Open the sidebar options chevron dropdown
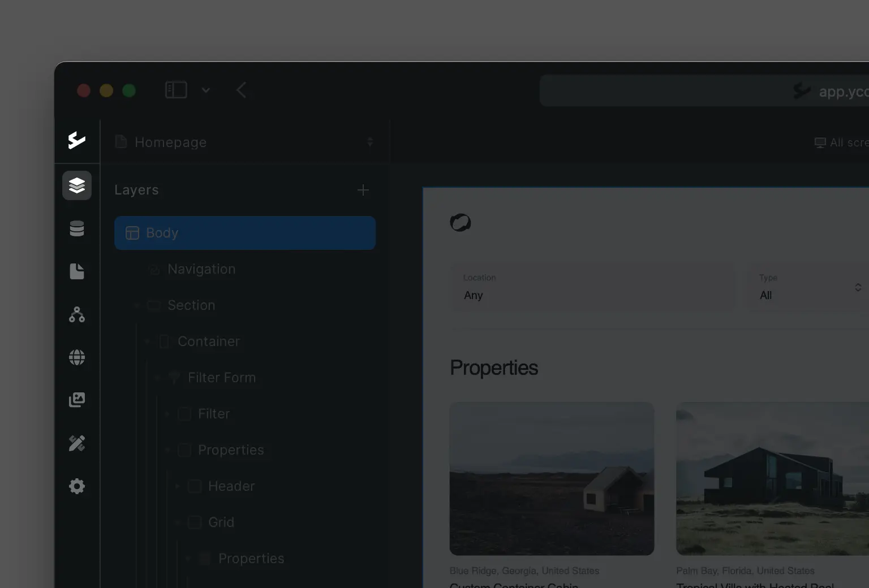869x588 pixels. 206,90
